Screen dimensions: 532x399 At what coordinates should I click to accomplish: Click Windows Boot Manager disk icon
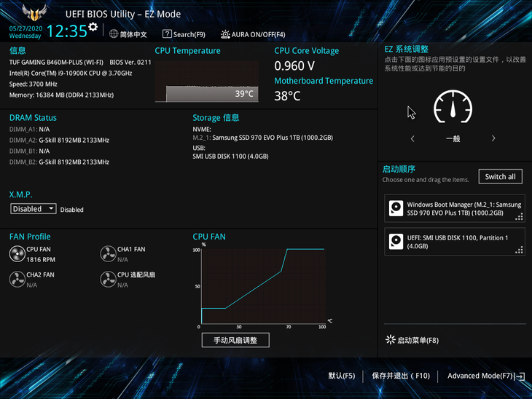(x=396, y=208)
